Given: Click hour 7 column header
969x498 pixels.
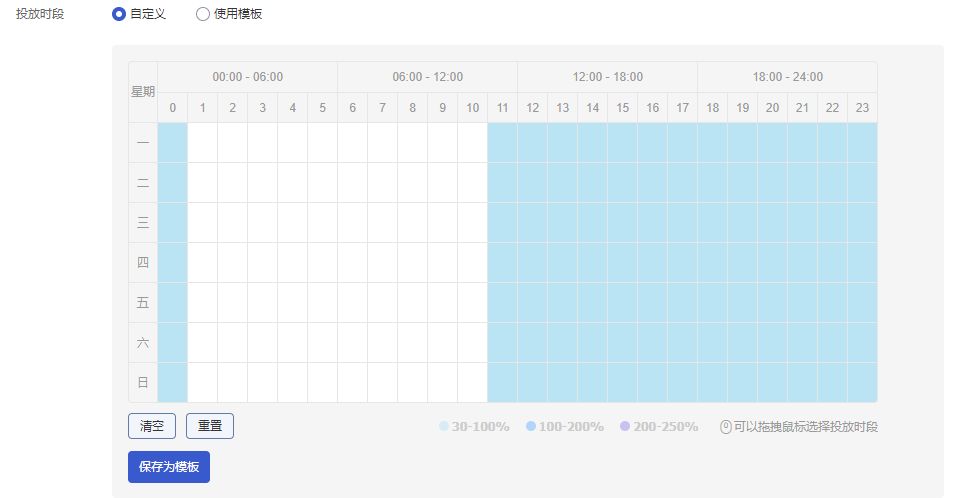Looking at the screenshot, I should tap(383, 108).
